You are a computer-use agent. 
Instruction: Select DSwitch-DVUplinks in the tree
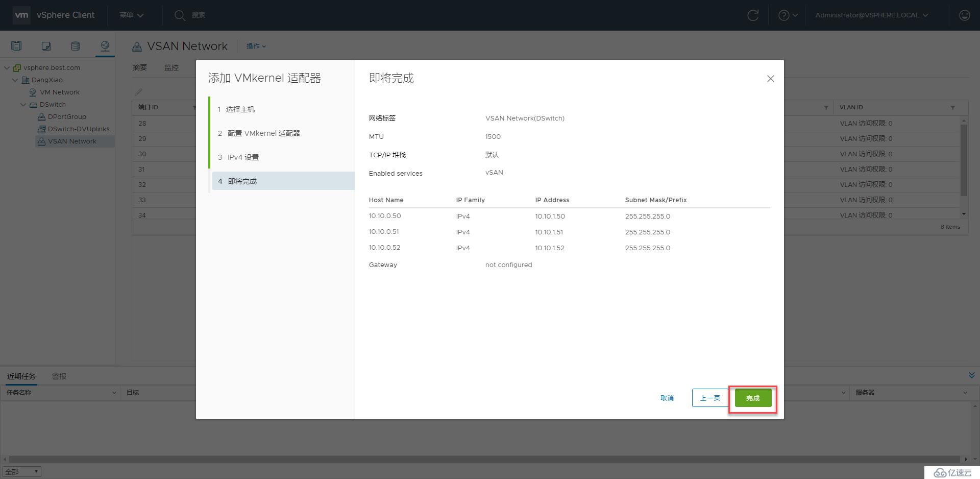(x=81, y=129)
